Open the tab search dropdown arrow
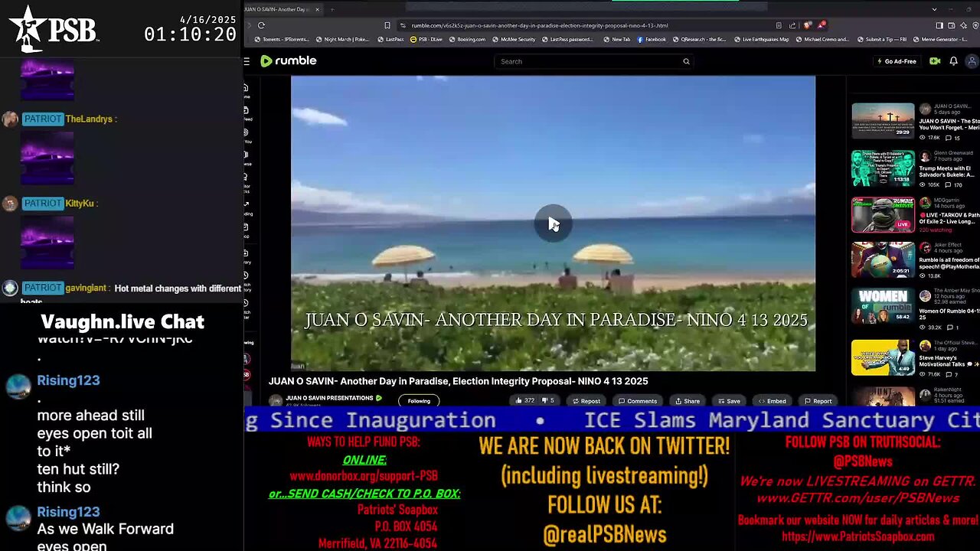Screen dimensions: 980x551 coord(934,9)
